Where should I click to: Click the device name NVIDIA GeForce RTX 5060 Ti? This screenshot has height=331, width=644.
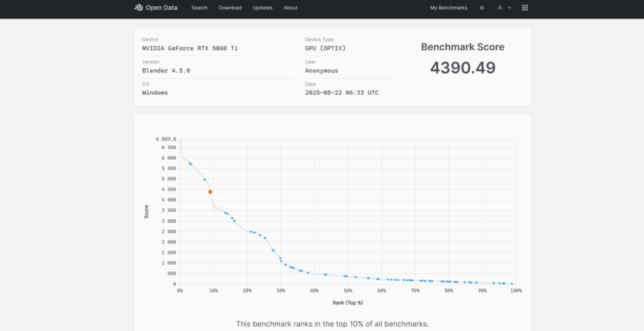pyautogui.click(x=190, y=48)
